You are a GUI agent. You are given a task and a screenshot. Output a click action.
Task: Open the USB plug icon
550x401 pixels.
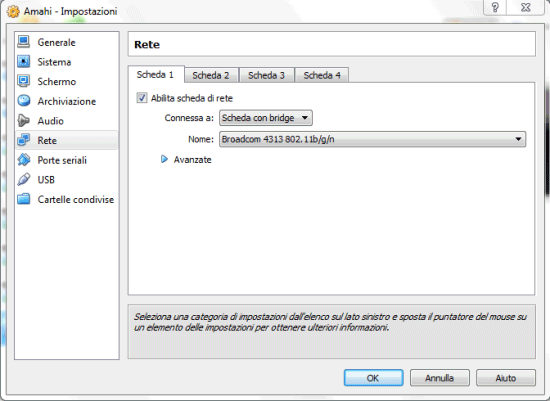[x=24, y=179]
